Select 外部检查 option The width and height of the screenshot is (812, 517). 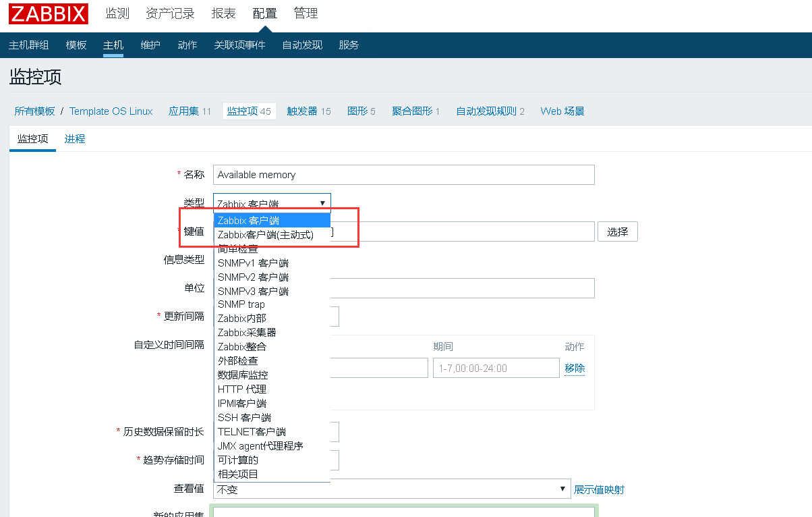272,361
